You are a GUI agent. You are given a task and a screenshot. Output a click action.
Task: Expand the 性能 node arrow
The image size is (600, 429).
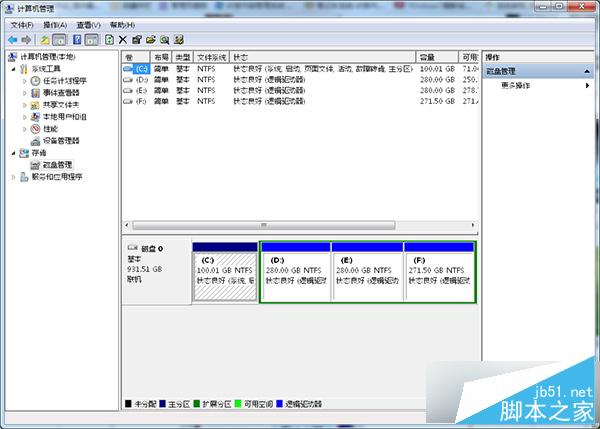click(24, 129)
